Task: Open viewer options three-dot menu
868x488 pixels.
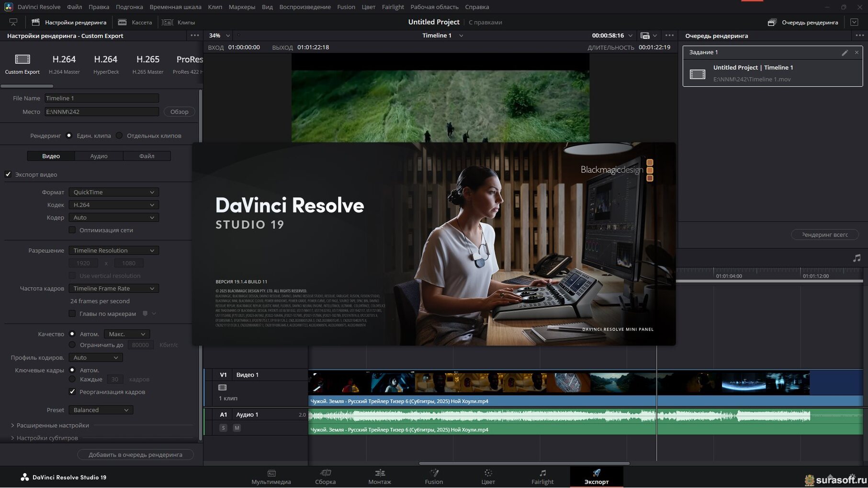Action: pyautogui.click(x=669, y=35)
